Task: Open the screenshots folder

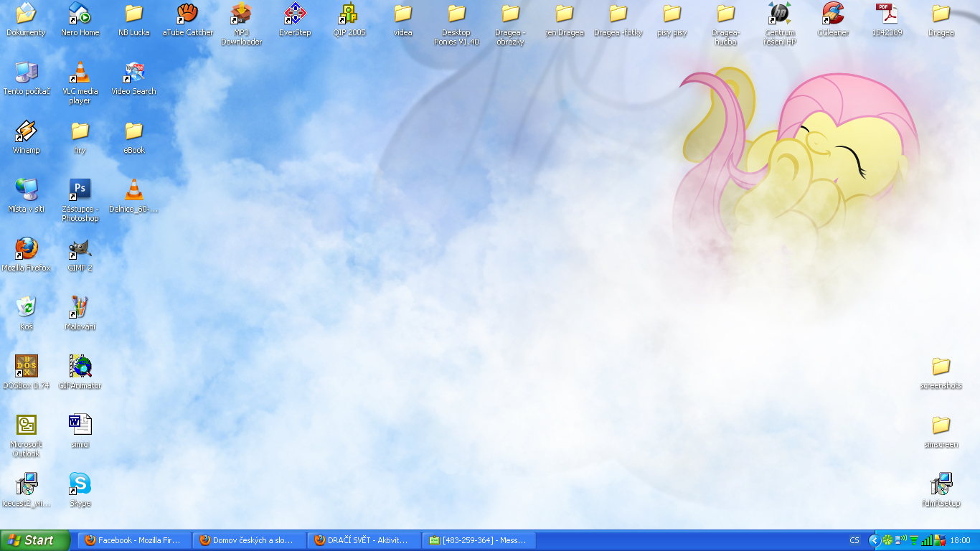Action: pyautogui.click(x=941, y=372)
